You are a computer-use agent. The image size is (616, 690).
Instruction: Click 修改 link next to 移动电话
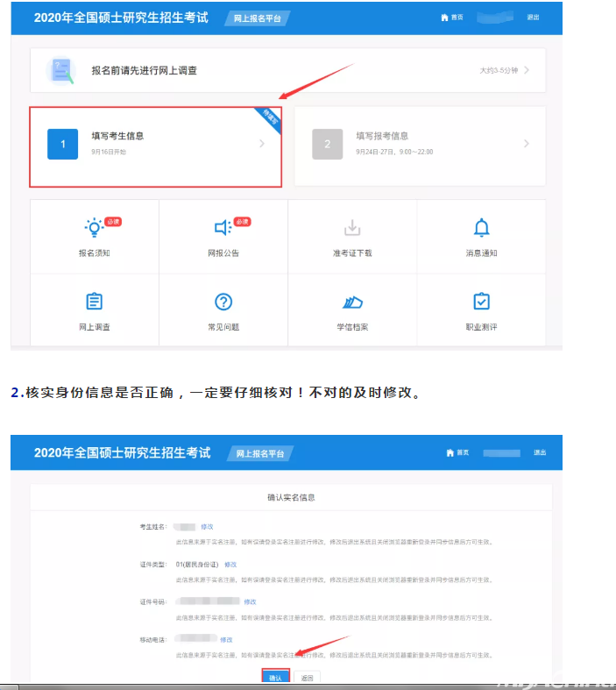click(226, 639)
